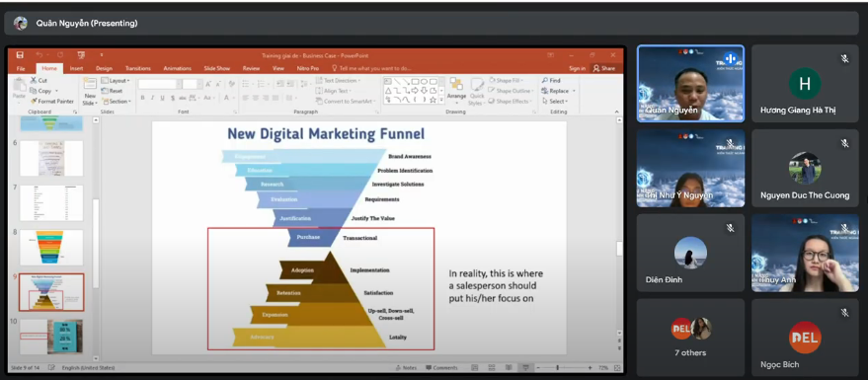Click the Cut scissors icon
868x380 pixels.
pyautogui.click(x=34, y=80)
